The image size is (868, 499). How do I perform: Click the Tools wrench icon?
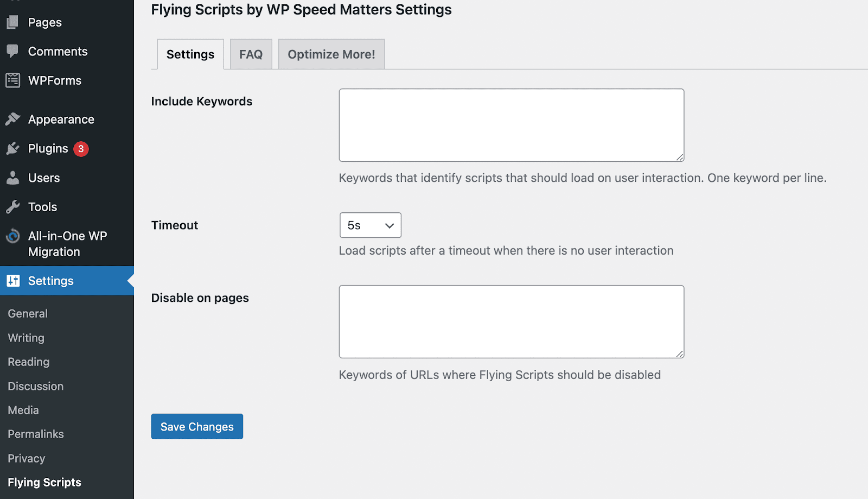tap(12, 207)
